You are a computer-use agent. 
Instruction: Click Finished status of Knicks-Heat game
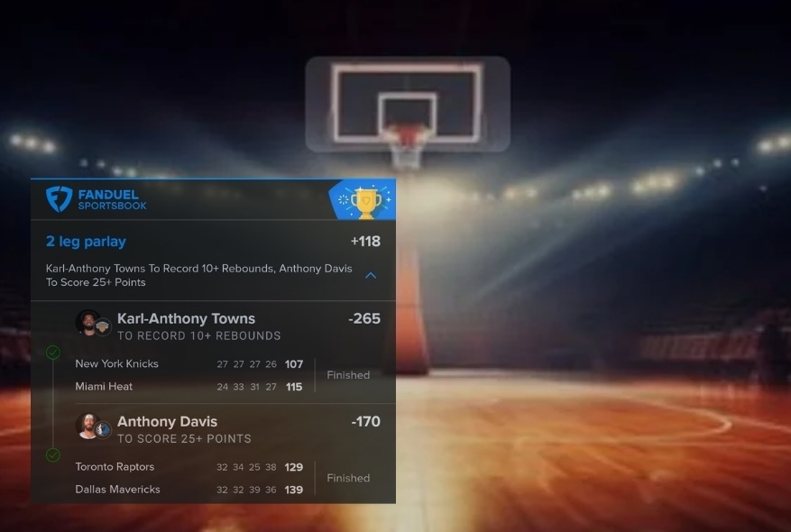coord(348,375)
